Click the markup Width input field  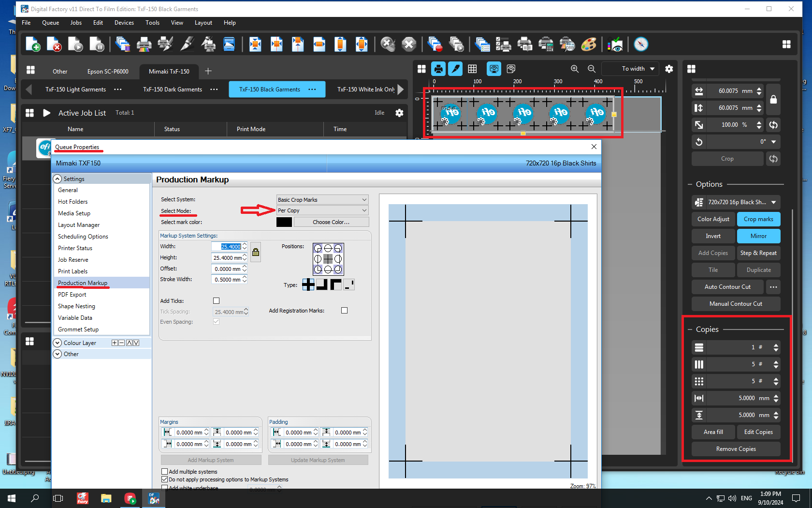click(227, 247)
